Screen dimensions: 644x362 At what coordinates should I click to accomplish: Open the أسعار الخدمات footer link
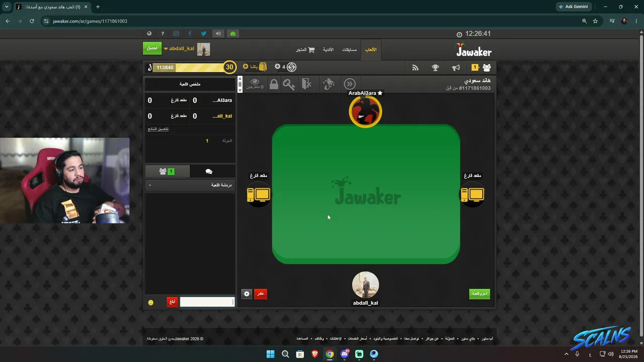click(x=357, y=339)
